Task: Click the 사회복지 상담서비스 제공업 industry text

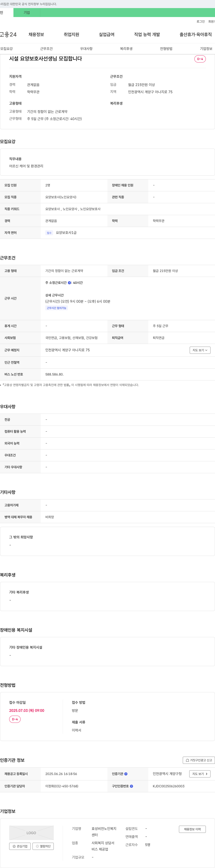Action: pyautogui.click(x=103, y=846)
